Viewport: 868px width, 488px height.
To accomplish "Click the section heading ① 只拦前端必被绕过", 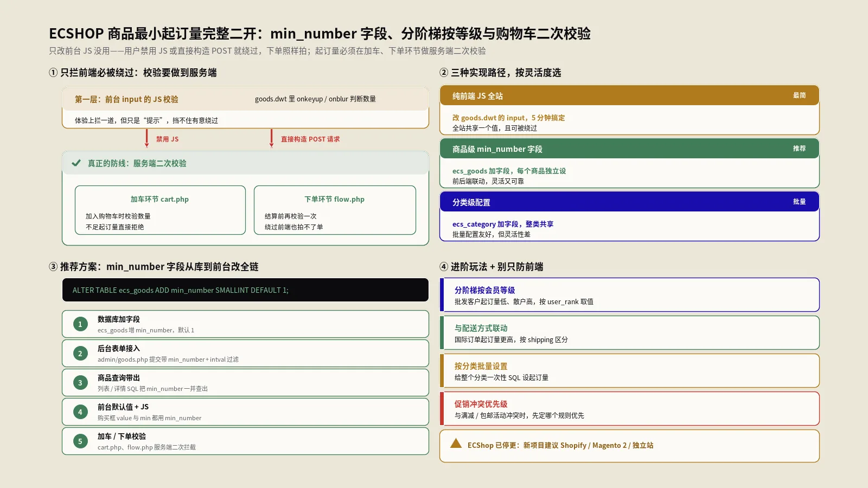I will (x=133, y=73).
